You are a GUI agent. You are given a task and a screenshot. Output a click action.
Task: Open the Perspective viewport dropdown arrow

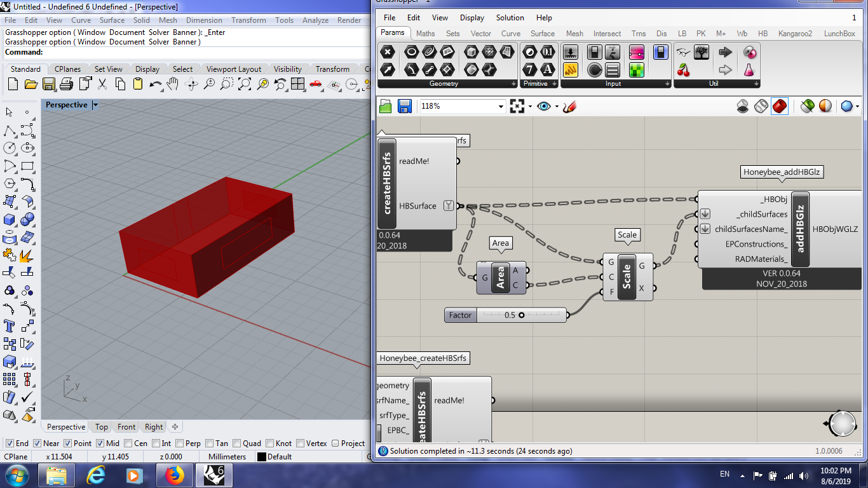95,105
